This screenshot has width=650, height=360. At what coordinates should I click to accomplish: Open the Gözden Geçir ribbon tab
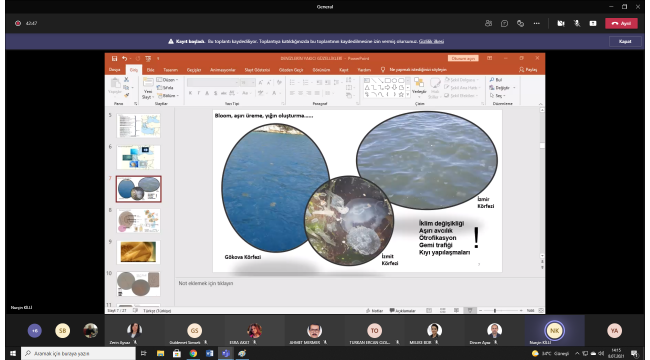click(x=291, y=70)
